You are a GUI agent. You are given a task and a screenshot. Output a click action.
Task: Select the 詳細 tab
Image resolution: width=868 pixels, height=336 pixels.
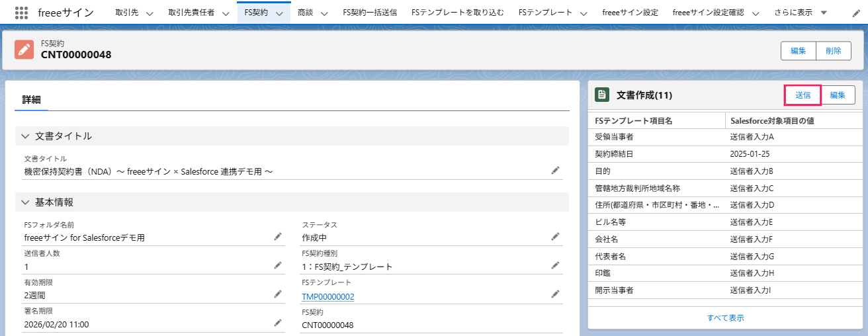click(x=31, y=100)
